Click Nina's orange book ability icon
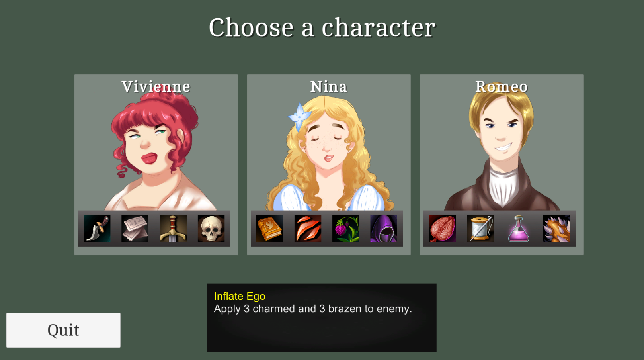 pos(270,229)
